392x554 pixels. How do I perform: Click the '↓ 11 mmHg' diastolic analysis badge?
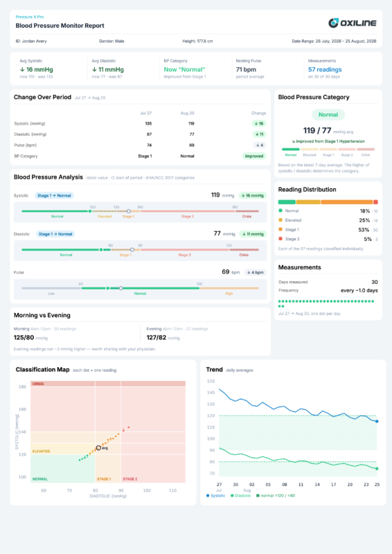253,234
